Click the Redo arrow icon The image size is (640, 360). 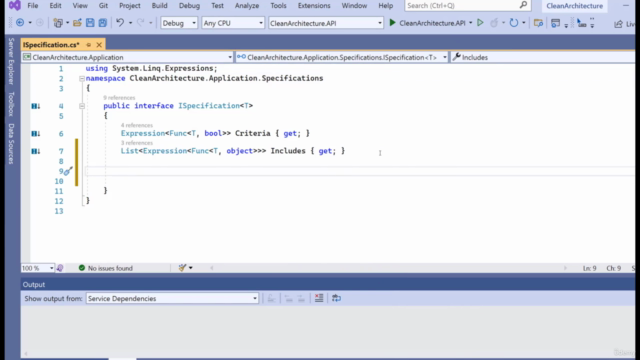[x=140, y=23]
